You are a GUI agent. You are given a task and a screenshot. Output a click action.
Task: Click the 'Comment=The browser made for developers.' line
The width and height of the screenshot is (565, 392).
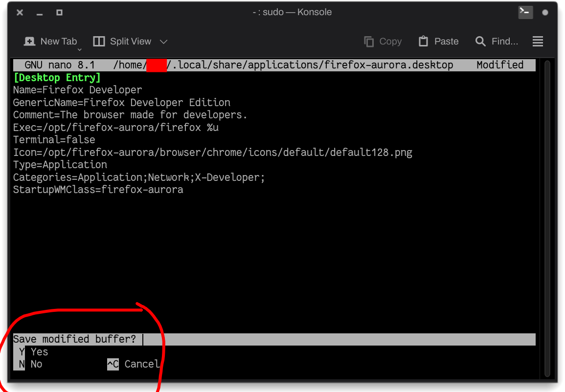(130, 115)
